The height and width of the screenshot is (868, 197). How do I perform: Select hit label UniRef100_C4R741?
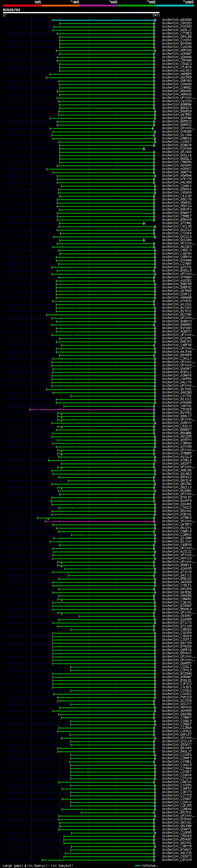point(177,406)
